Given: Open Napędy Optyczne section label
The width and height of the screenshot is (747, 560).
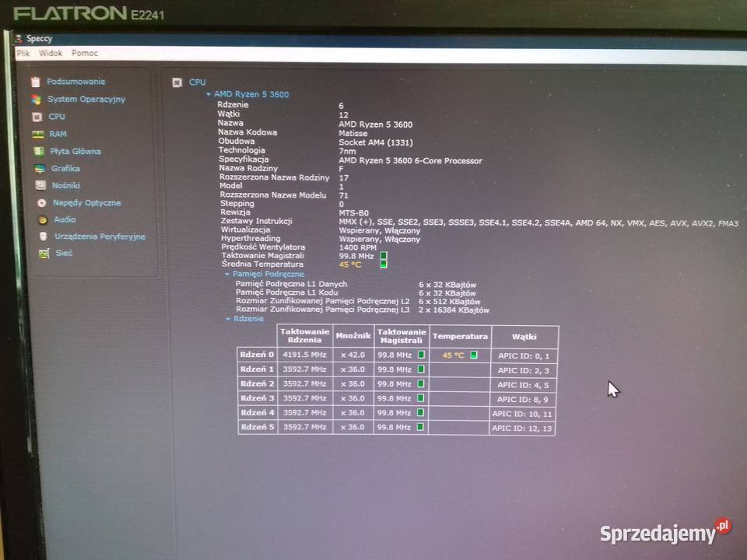Looking at the screenshot, I should 86,203.
